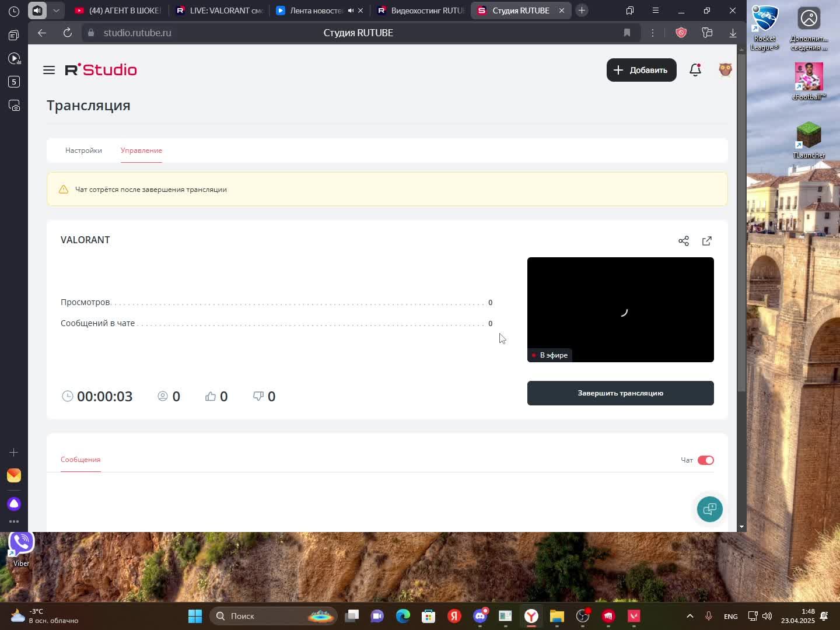Switch to the Видеохостинг RUTUBE tab
This screenshot has width=840, height=630.
point(421,10)
